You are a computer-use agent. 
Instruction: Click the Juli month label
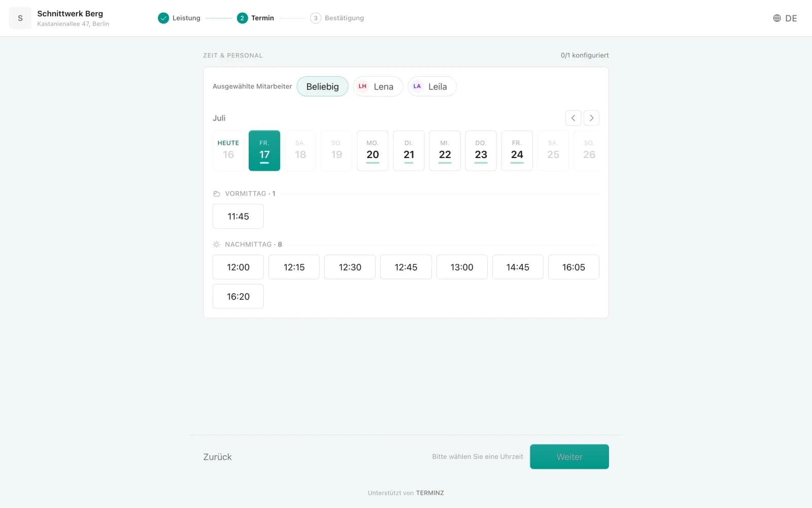click(x=219, y=118)
